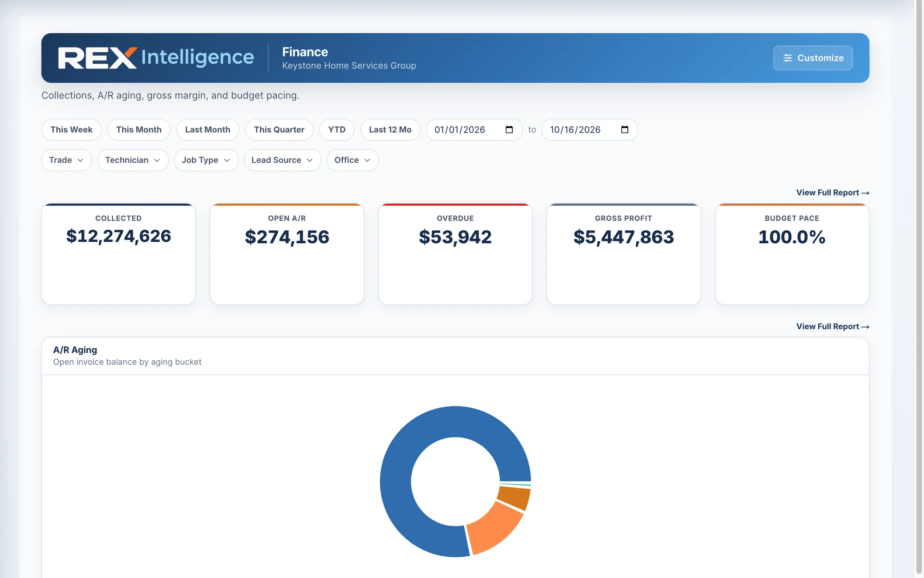
Task: Open the start date calendar picker icon
Action: coord(509,129)
